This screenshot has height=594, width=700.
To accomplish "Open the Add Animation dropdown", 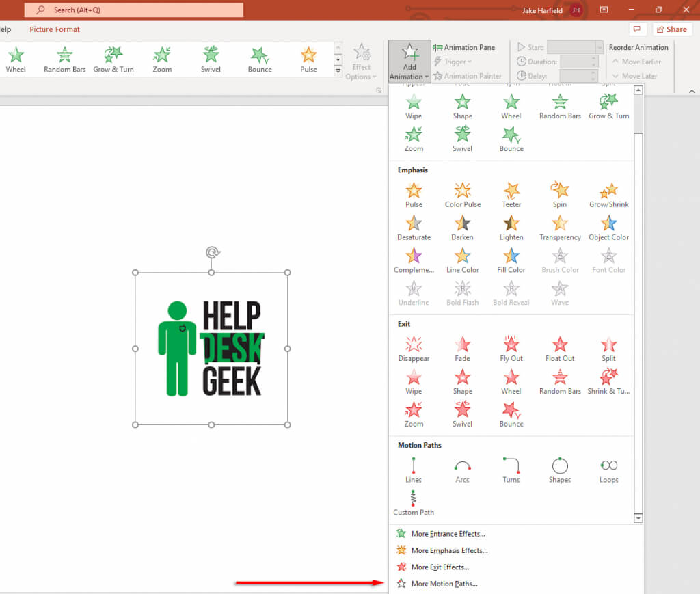I will pyautogui.click(x=409, y=61).
